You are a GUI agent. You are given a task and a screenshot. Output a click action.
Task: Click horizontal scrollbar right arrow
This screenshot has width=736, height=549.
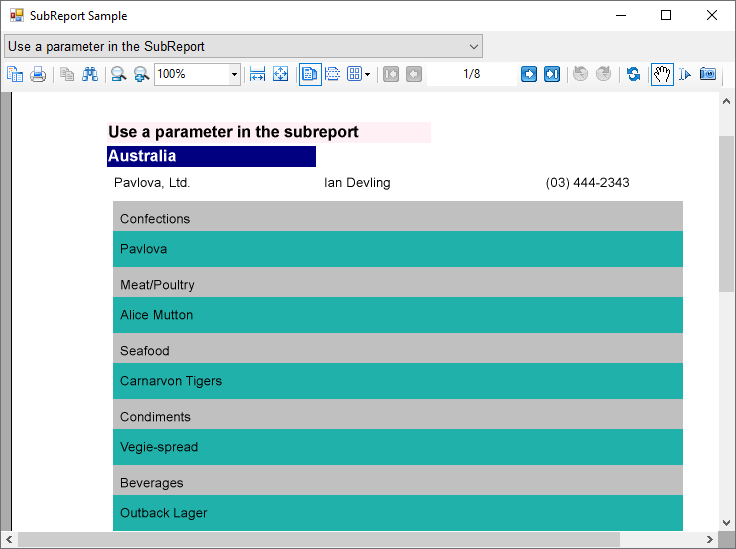tap(710, 539)
